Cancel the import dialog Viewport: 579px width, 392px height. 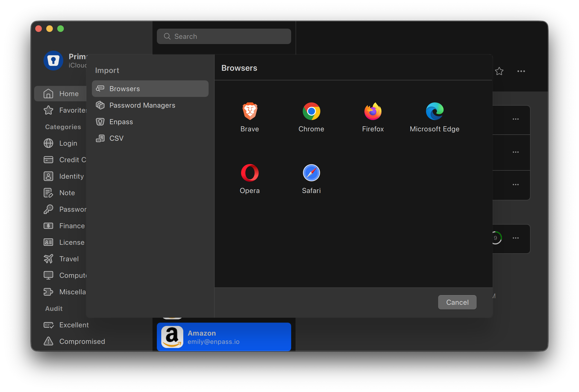click(457, 302)
